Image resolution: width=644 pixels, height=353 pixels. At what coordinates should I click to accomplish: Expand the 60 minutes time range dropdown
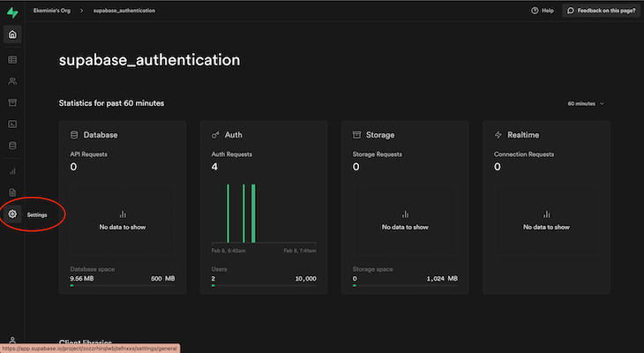click(586, 103)
